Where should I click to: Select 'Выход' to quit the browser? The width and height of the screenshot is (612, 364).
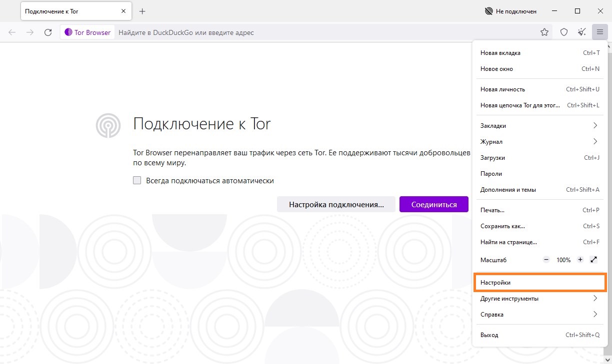(539, 335)
